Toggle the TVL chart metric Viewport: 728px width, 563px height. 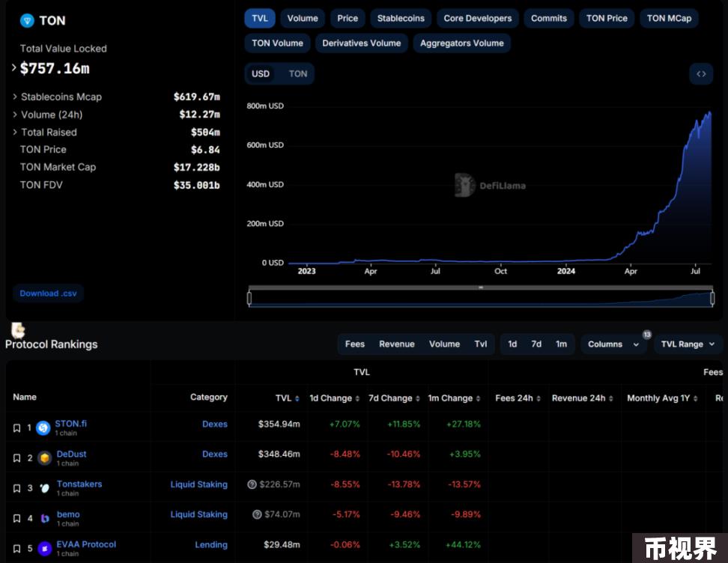pos(260,18)
